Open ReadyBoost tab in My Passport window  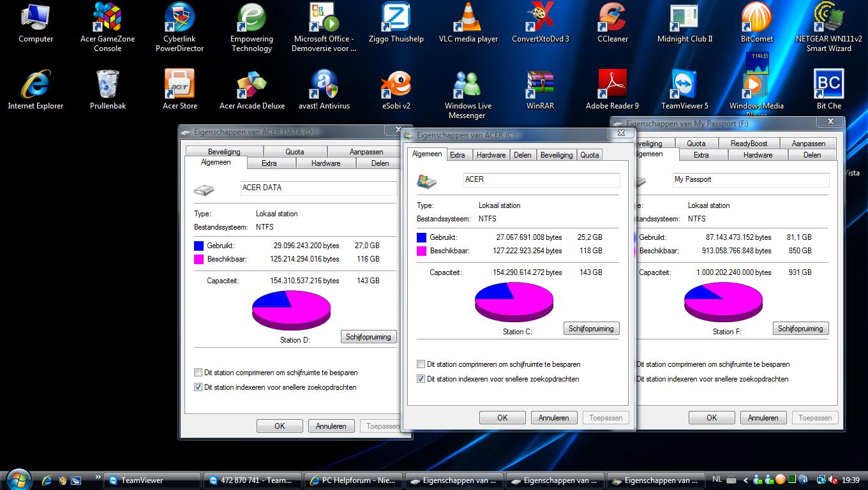[x=749, y=144]
